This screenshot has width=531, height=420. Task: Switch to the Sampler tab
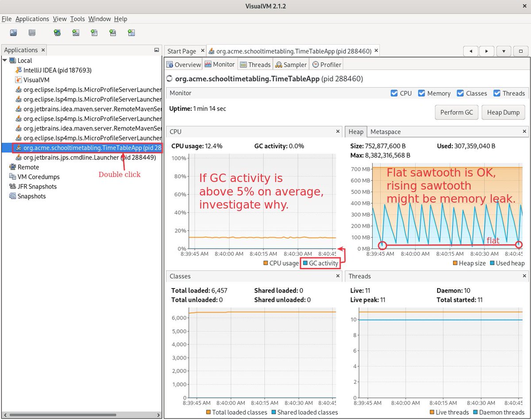point(291,65)
